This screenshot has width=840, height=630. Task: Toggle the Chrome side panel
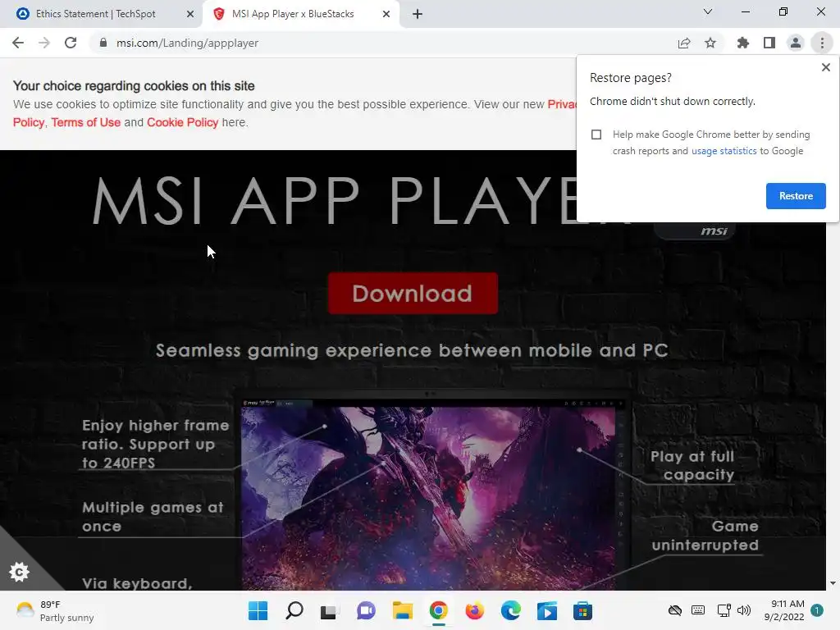coord(769,43)
